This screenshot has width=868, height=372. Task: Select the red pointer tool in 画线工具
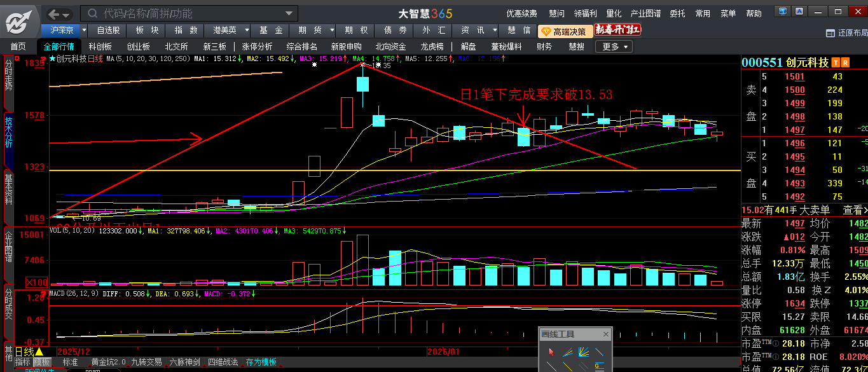coord(551,352)
